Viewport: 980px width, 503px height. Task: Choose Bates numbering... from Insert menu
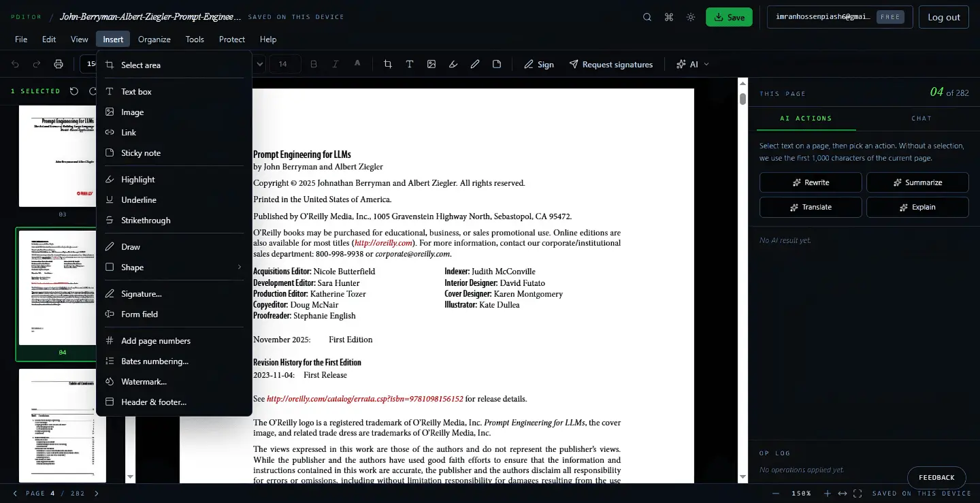click(x=174, y=361)
